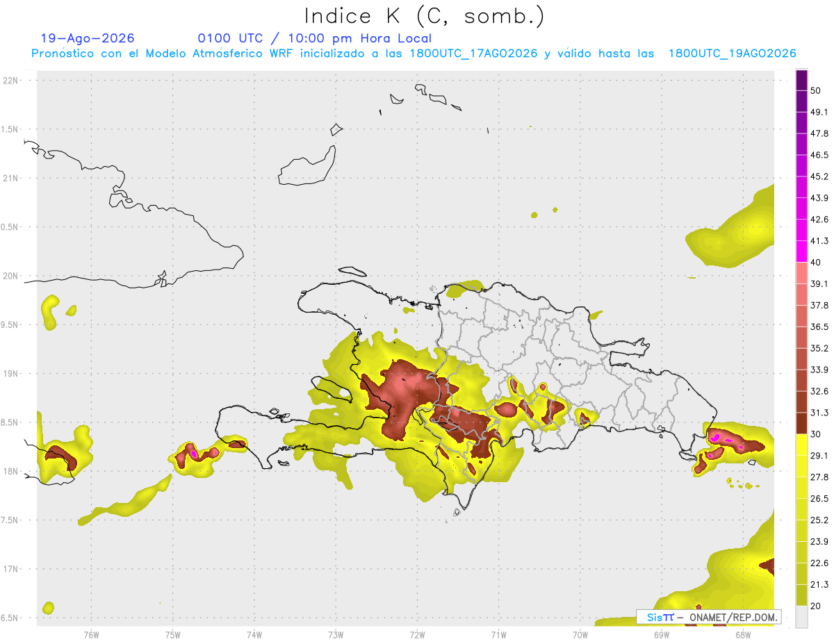The width and height of the screenshot is (834, 644).
Task: Click the colorbar value 42.6
Action: click(819, 220)
